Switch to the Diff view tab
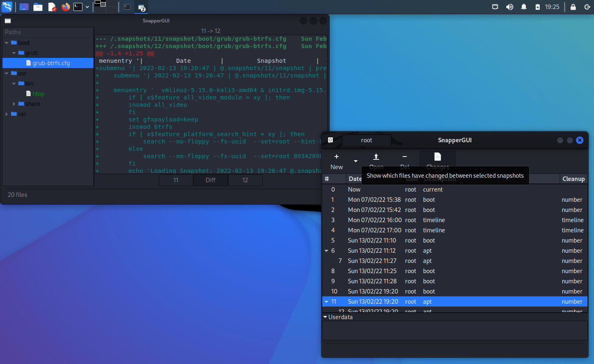 [x=210, y=180]
